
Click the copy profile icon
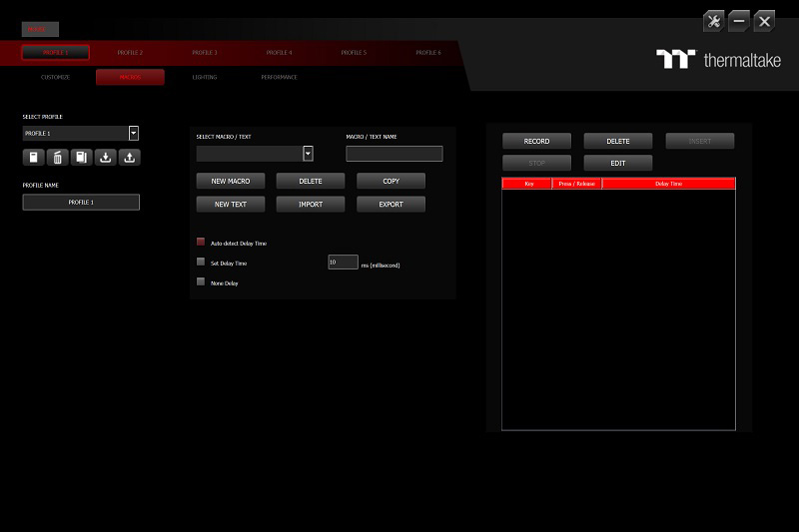[81, 157]
